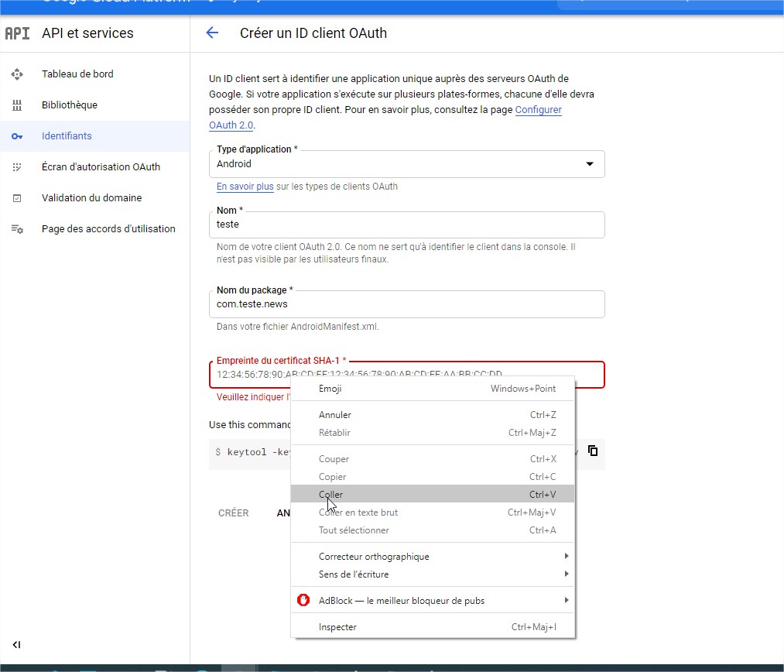784x672 pixels.
Task: Click the AdBlock red hand icon
Action: pos(303,600)
